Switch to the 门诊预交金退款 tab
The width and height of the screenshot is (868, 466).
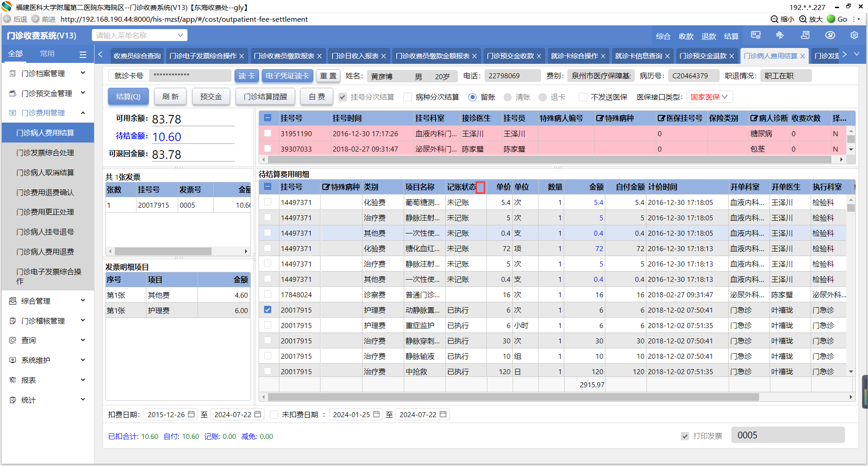click(703, 56)
